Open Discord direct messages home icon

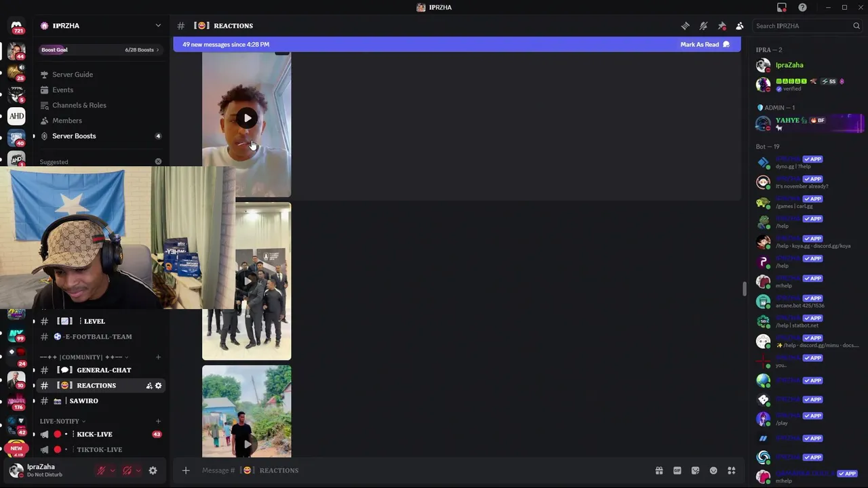16,26
